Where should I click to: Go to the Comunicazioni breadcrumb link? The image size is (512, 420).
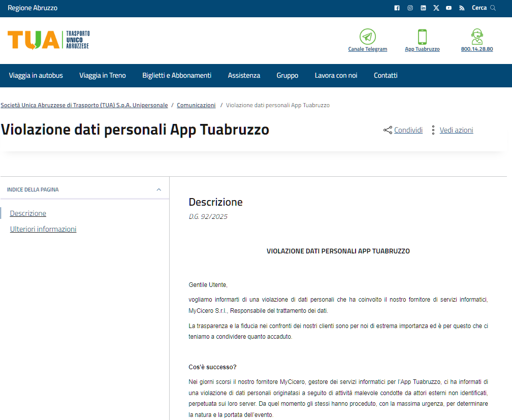tap(196, 105)
